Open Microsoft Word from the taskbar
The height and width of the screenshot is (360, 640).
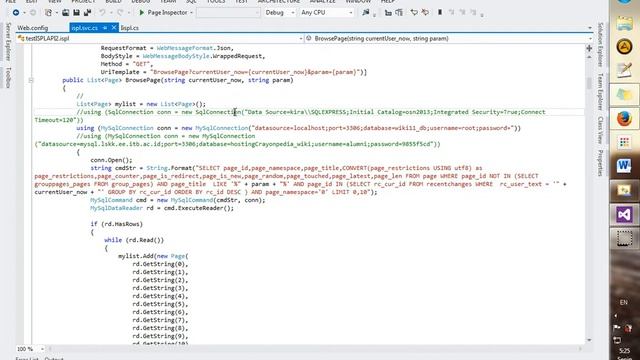coord(624,166)
